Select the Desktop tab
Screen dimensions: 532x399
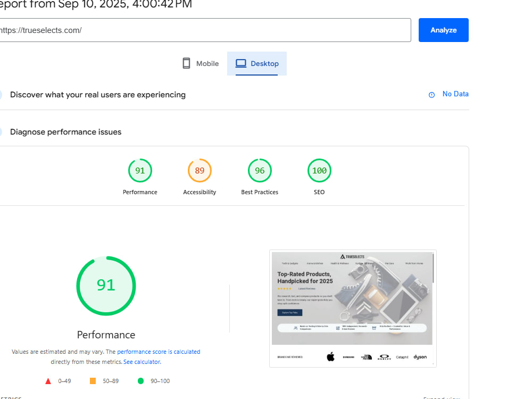(x=257, y=63)
